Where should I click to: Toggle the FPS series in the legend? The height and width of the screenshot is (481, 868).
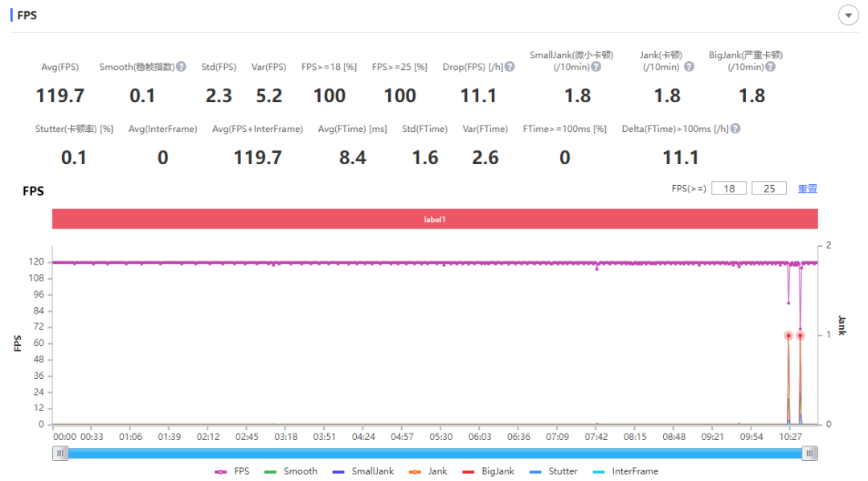[x=232, y=471]
